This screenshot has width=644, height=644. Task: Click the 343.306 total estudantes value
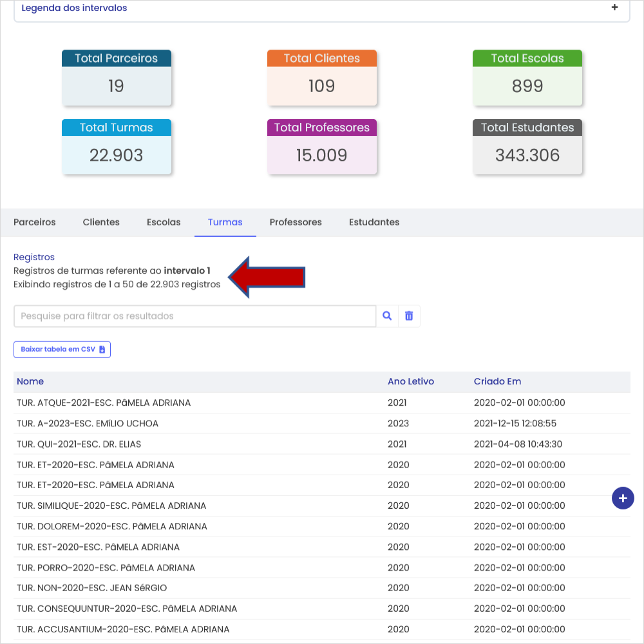click(x=527, y=155)
